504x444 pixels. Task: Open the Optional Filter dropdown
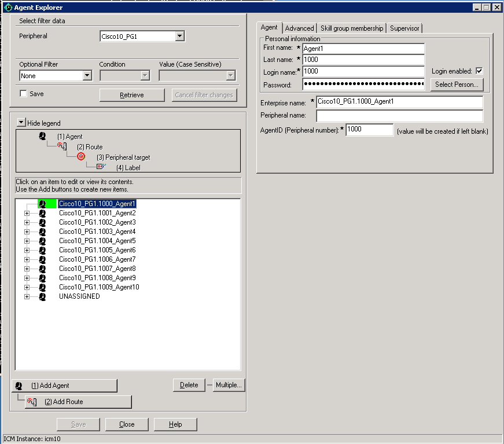point(87,76)
